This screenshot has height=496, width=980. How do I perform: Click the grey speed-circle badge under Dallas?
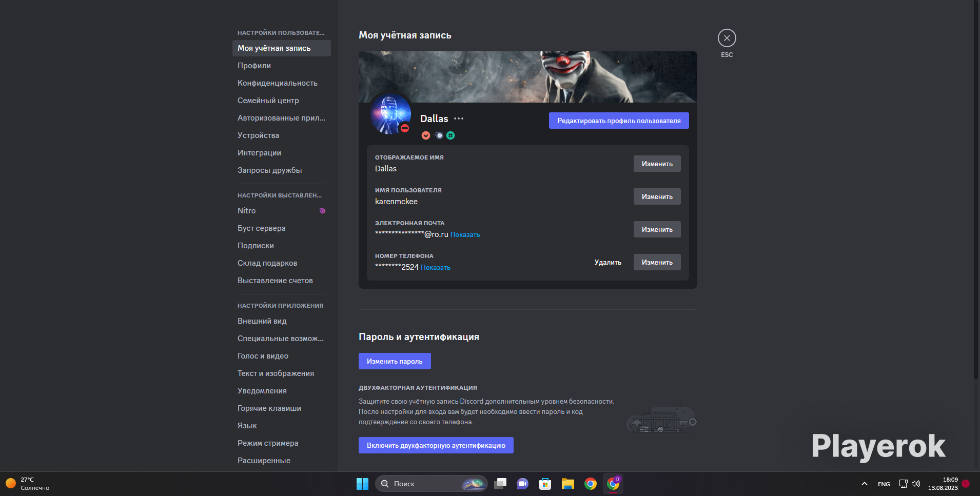click(x=438, y=135)
